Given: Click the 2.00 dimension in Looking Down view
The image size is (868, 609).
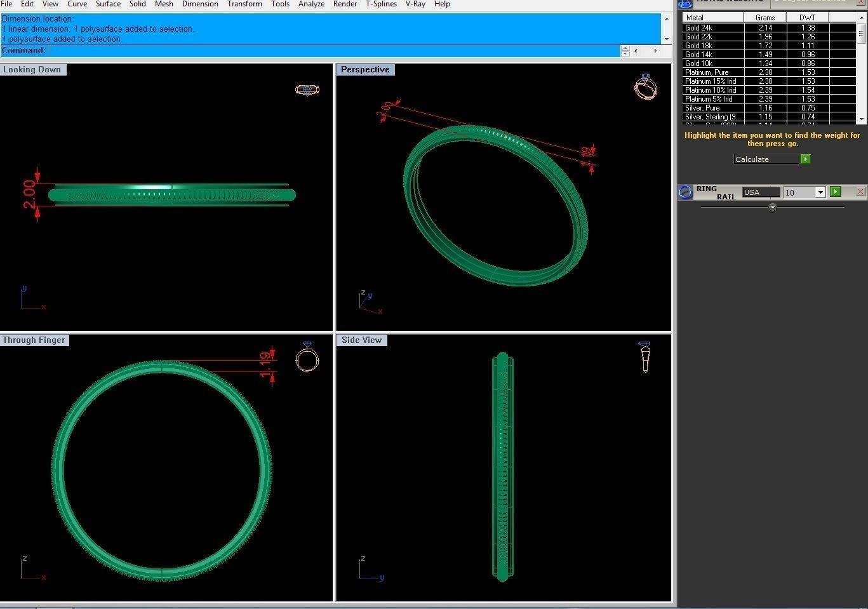Looking at the screenshot, I should pyautogui.click(x=29, y=194).
